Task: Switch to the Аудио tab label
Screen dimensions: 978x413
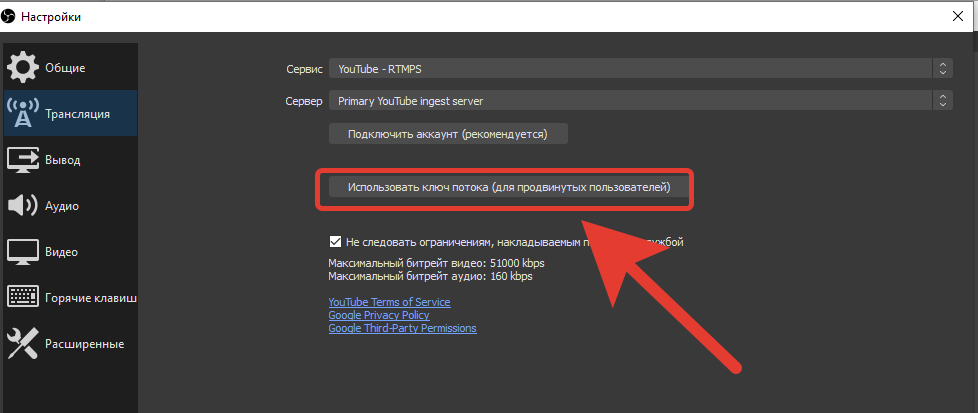Action: coord(62,206)
